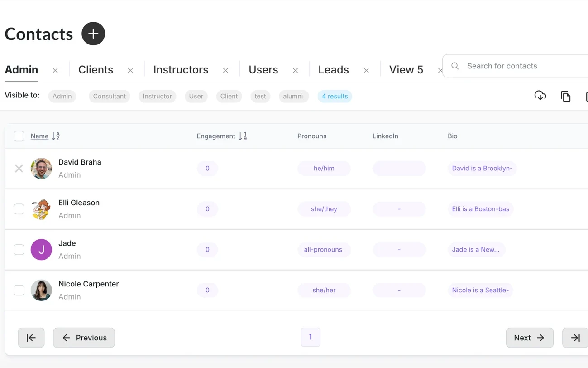The width and height of the screenshot is (588, 368).
Task: Sort by Engagement numeric icon
Action: pyautogui.click(x=243, y=136)
